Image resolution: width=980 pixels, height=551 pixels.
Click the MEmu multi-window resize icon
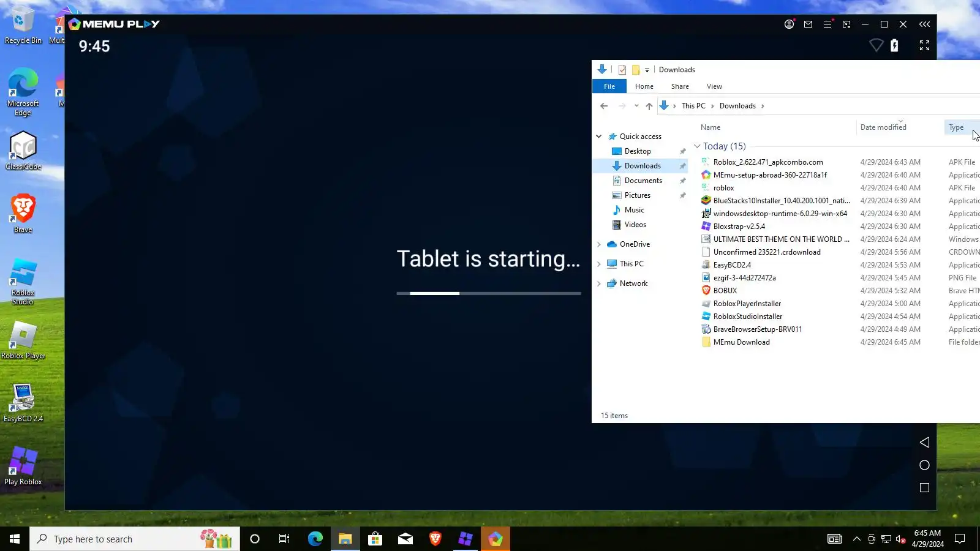[x=846, y=24]
